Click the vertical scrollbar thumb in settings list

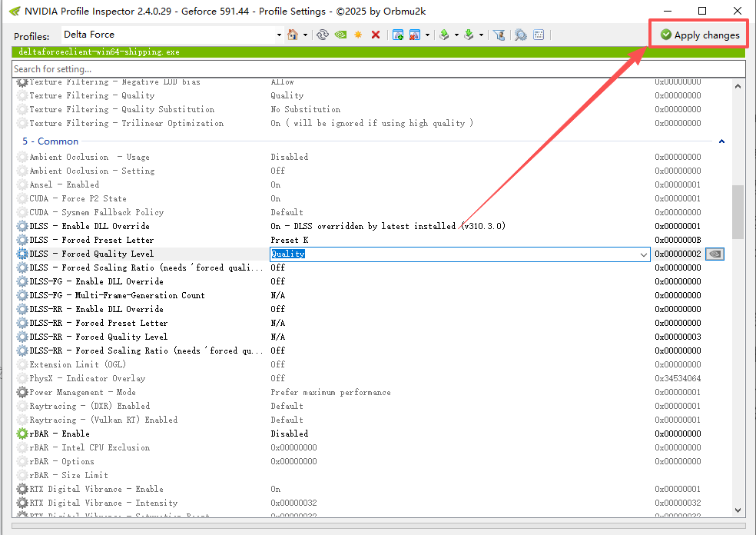point(738,211)
